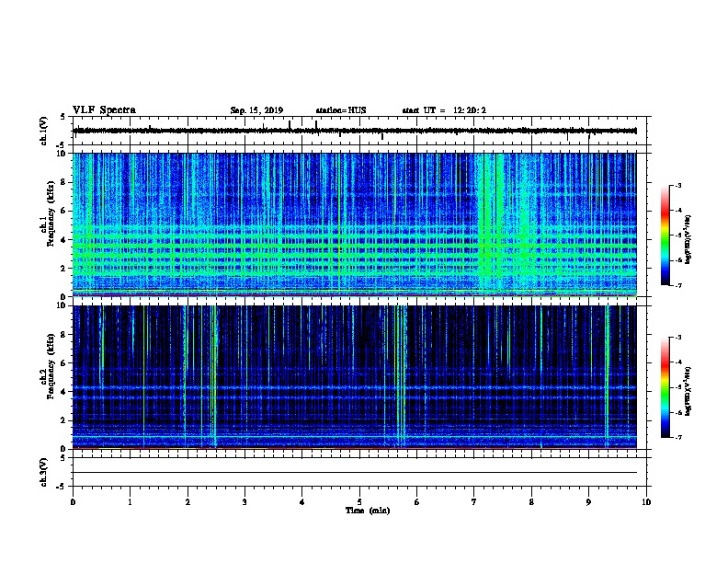728x563 pixels.
Task: Click the ch.2 color bar log(PSD) label
Action: pos(688,391)
